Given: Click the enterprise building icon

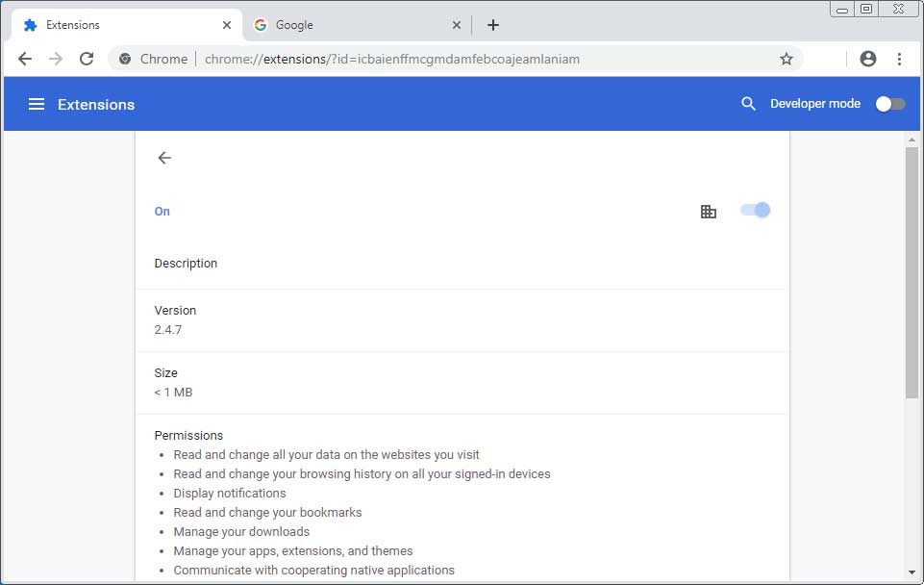Looking at the screenshot, I should pyautogui.click(x=709, y=210).
